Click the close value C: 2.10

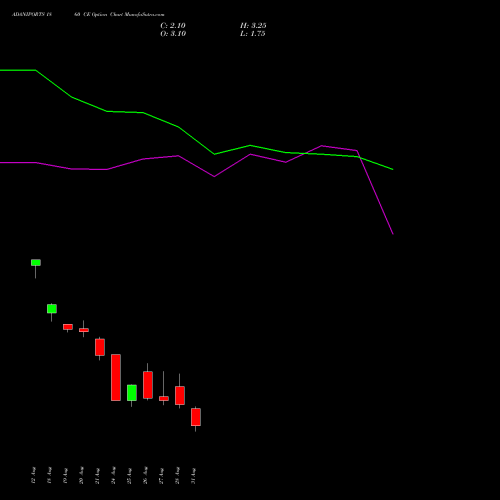click(x=173, y=26)
